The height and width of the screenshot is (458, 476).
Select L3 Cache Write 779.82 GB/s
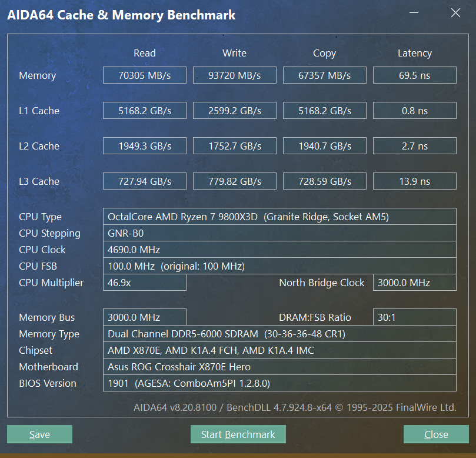(x=234, y=181)
